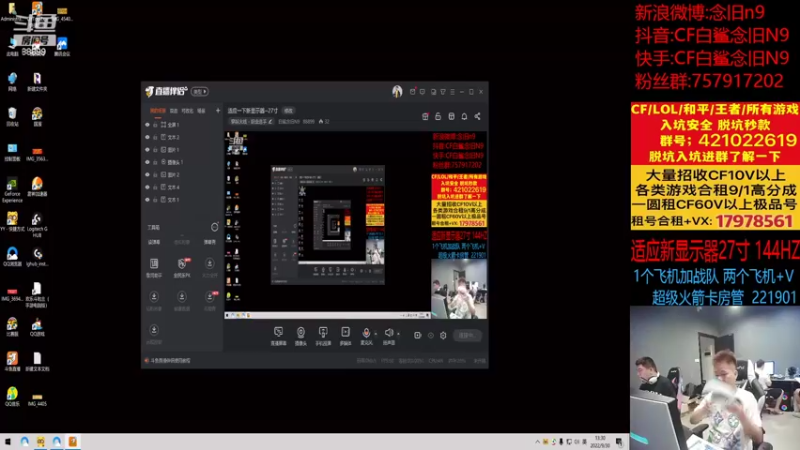This screenshot has width=800, height=450.
Task: Switch to the rightmost toolbox tab
Action: pyautogui.click(x=210, y=242)
